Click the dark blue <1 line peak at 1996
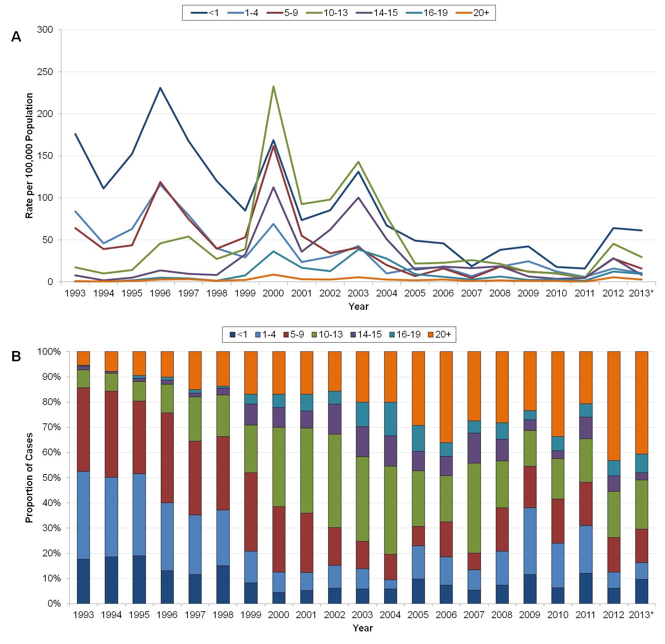This screenshot has width=665, height=644. (160, 88)
